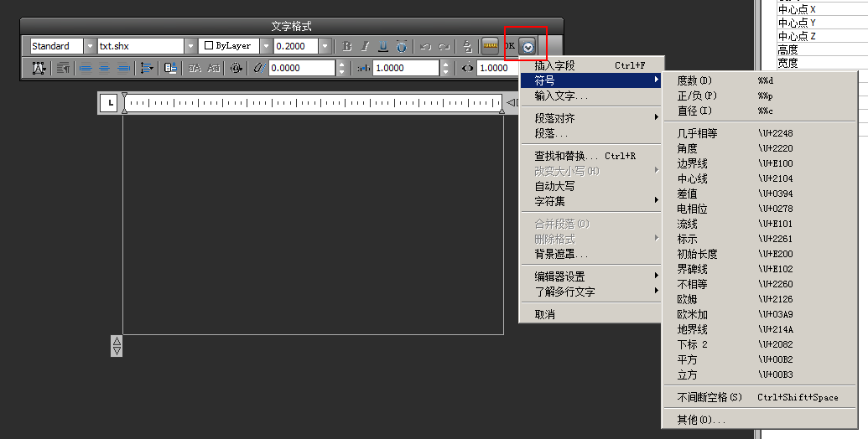Insert 正/负 (%%p) symbol
Image resolution: width=868 pixels, height=439 pixels.
pyautogui.click(x=760, y=96)
